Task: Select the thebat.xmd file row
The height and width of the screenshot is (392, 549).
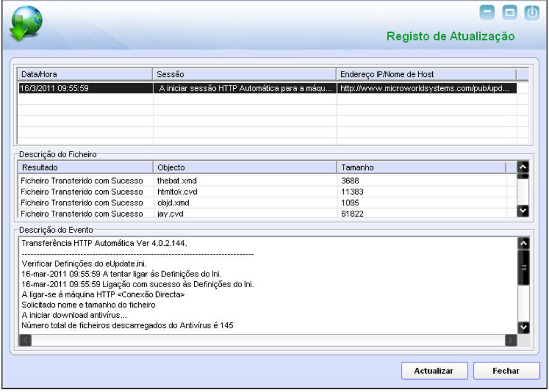Action: tap(268, 181)
